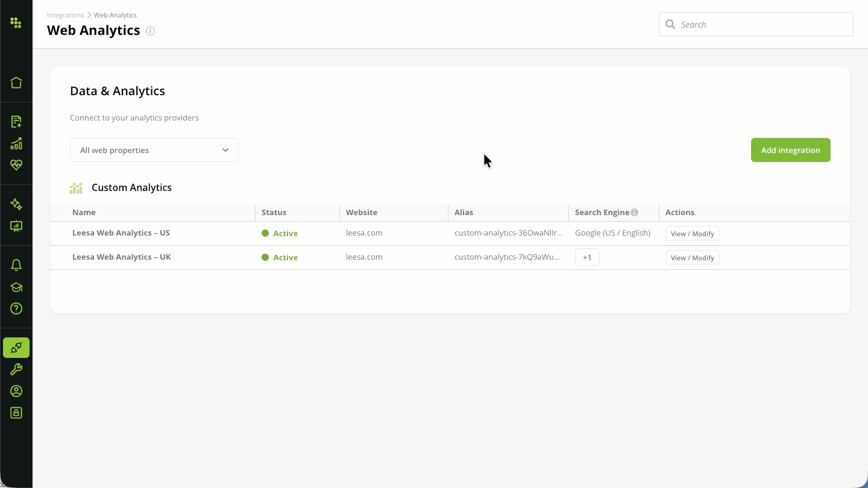Select Leesa Web Analytics – UK name
This screenshot has width=868, height=488.
122,257
